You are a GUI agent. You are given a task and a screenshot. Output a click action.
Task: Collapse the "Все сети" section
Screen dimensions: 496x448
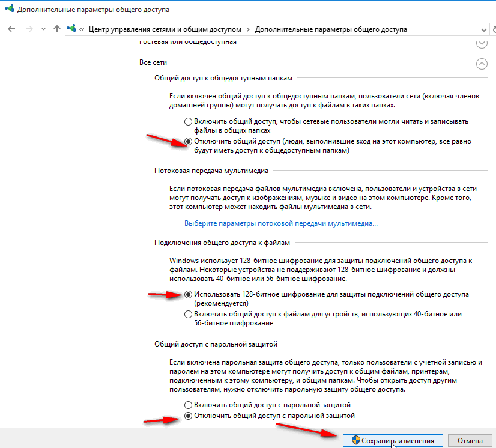point(481,63)
